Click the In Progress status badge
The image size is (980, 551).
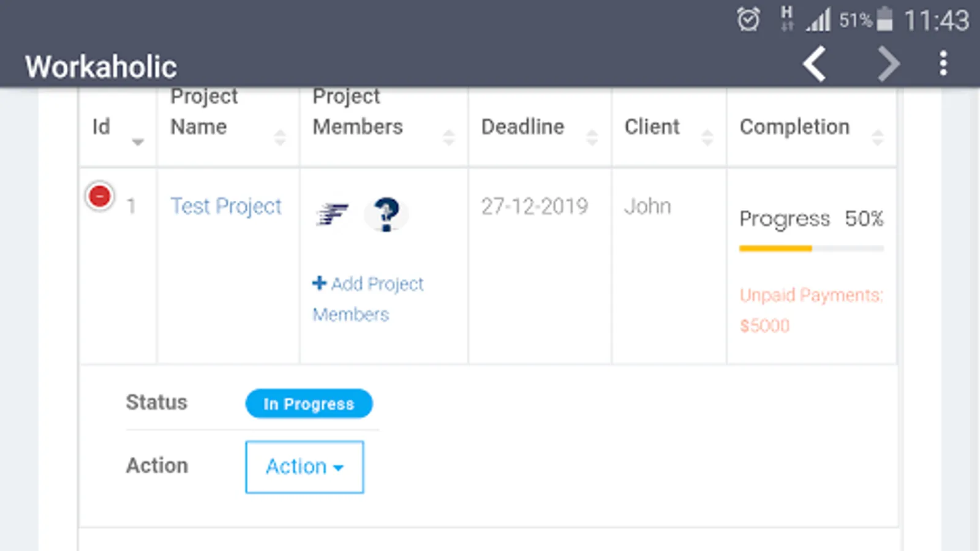[x=309, y=403]
